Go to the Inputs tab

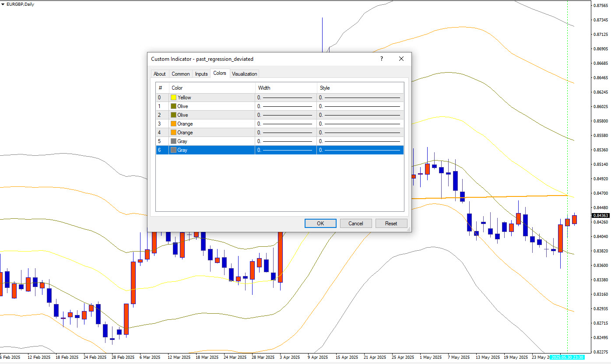201,74
